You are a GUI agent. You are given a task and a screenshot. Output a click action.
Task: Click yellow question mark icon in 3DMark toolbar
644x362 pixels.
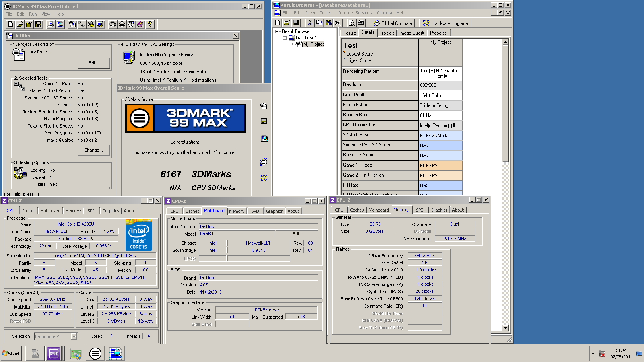(150, 25)
